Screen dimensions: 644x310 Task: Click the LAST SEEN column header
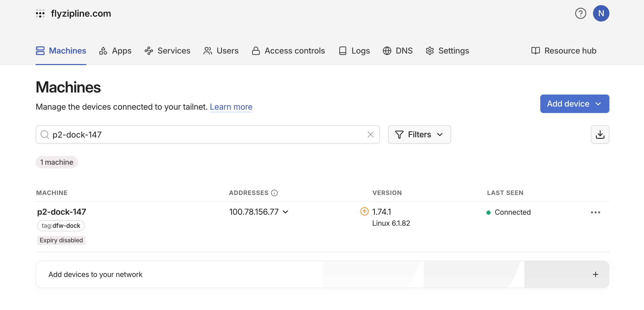(505, 193)
